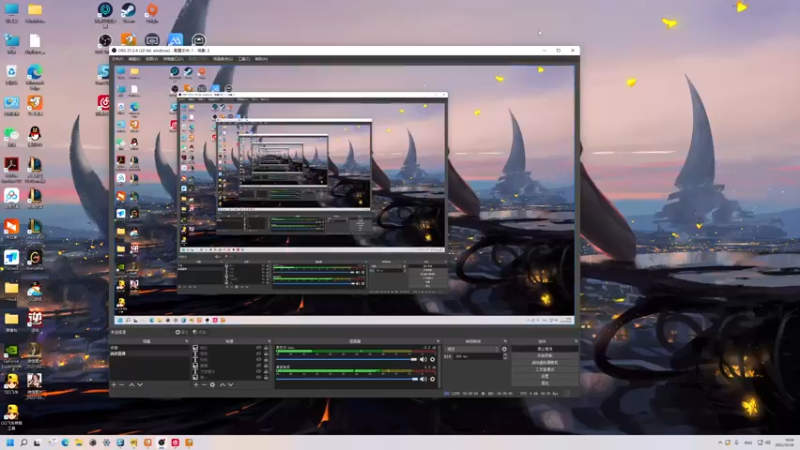Screen dimensions: 800x450
Task: Add a new source with the plus icon
Action: click(196, 385)
